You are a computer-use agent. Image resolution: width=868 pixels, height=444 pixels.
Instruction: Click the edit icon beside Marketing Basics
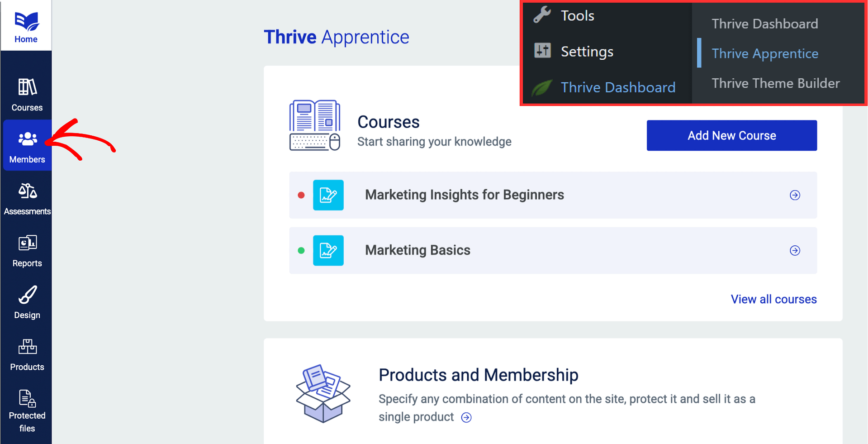pyautogui.click(x=328, y=250)
